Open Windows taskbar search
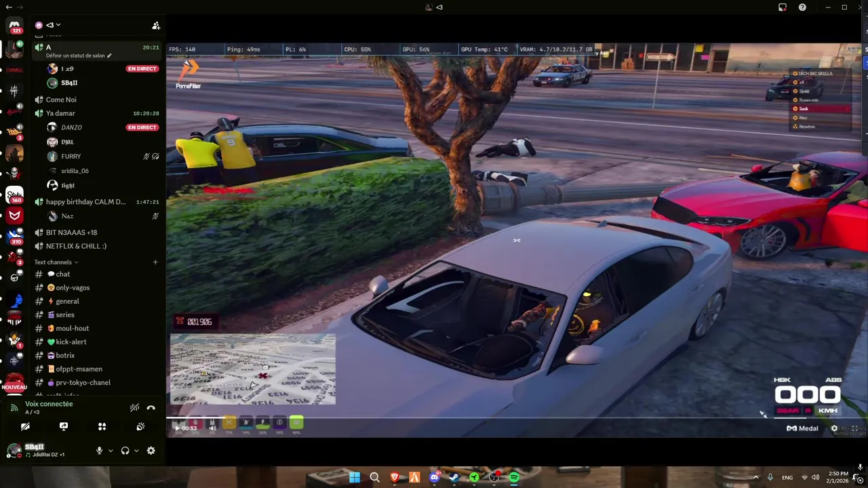Screen dimensions: 868x488 tap(374, 478)
